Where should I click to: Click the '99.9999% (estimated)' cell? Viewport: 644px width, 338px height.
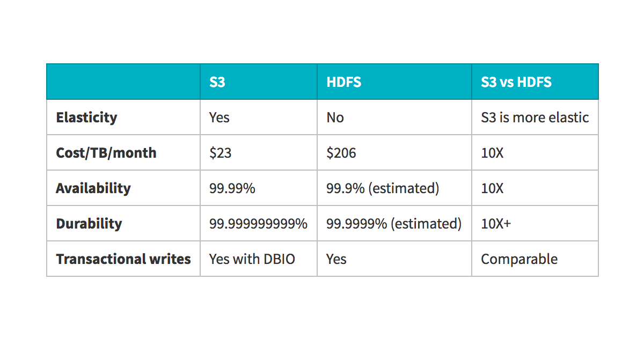(394, 224)
